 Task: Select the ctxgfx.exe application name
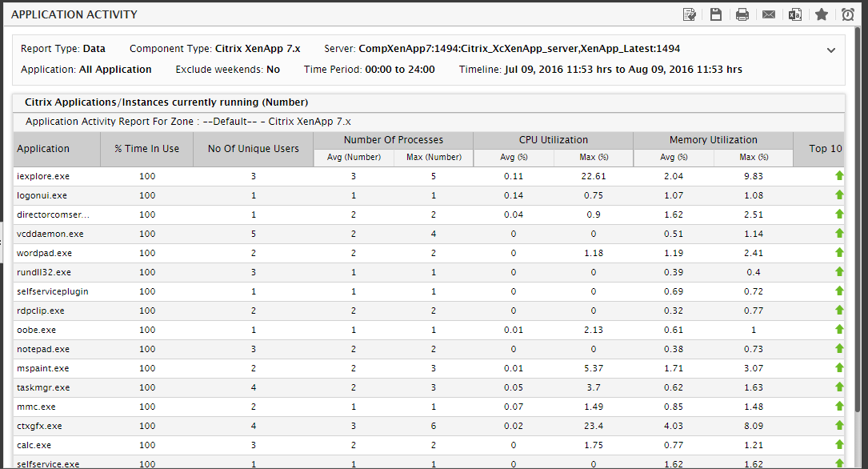pos(39,426)
